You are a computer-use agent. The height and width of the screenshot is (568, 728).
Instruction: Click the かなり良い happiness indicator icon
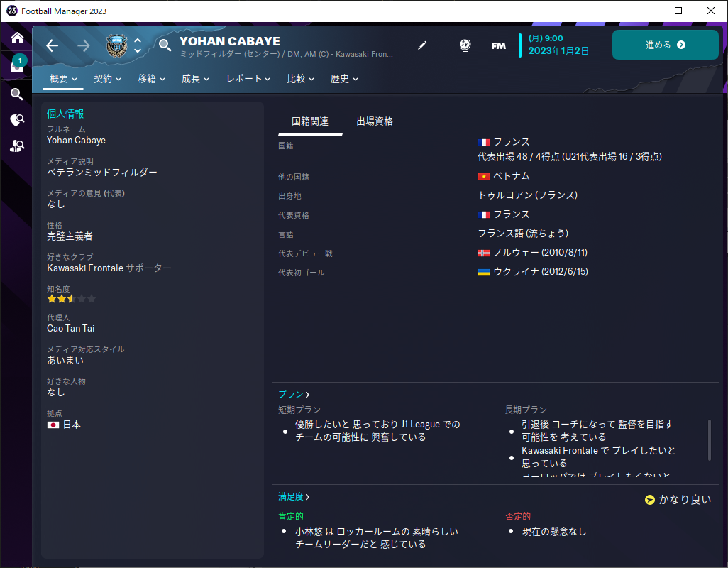(649, 499)
